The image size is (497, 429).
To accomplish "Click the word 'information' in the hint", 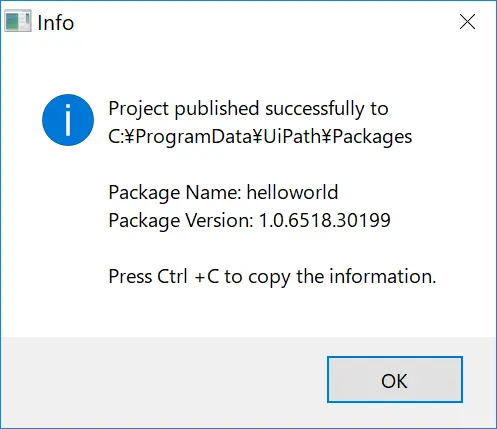I will coord(383,276).
